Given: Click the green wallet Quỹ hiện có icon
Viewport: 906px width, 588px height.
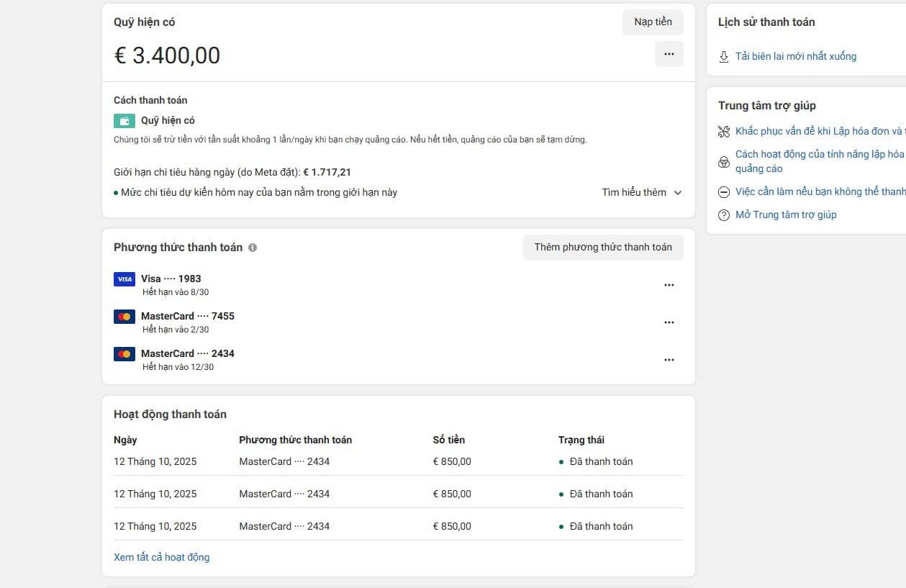Looking at the screenshot, I should (124, 121).
